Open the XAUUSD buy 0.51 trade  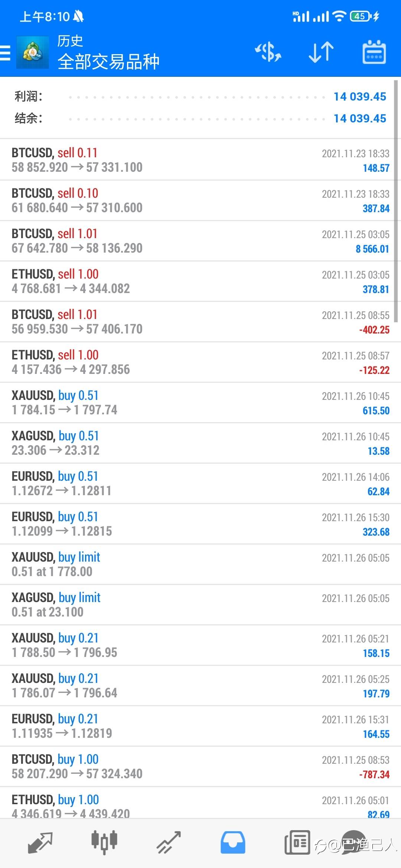click(200, 402)
